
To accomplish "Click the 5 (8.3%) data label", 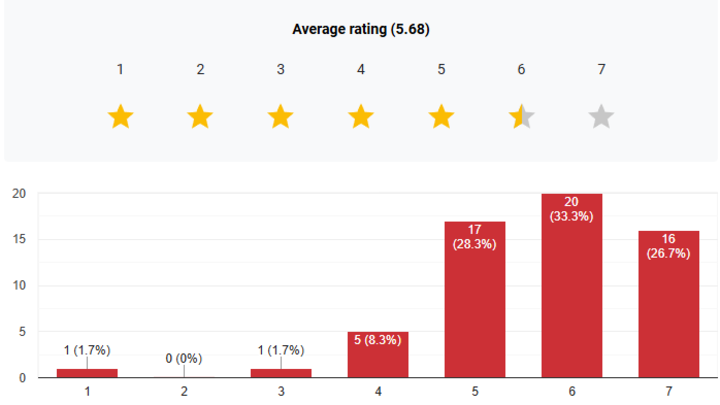I will pos(377,339).
